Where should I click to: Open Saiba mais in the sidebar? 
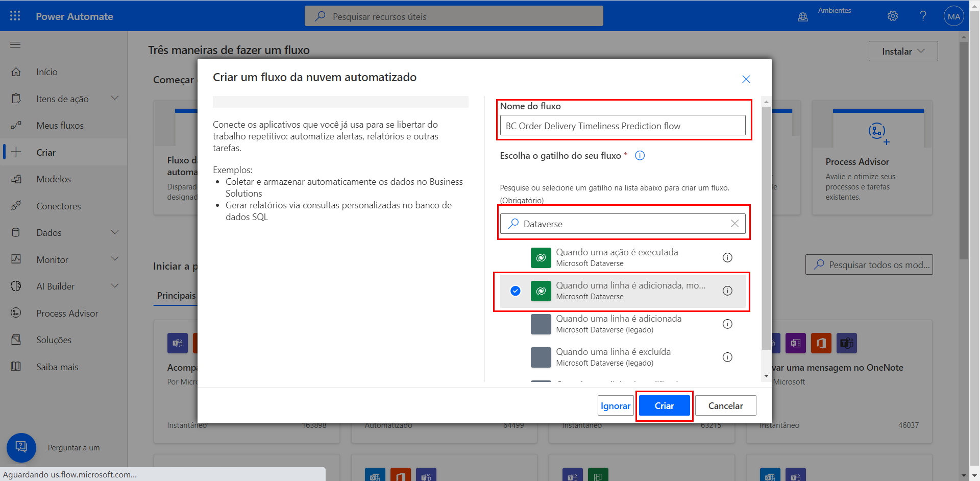point(64,367)
